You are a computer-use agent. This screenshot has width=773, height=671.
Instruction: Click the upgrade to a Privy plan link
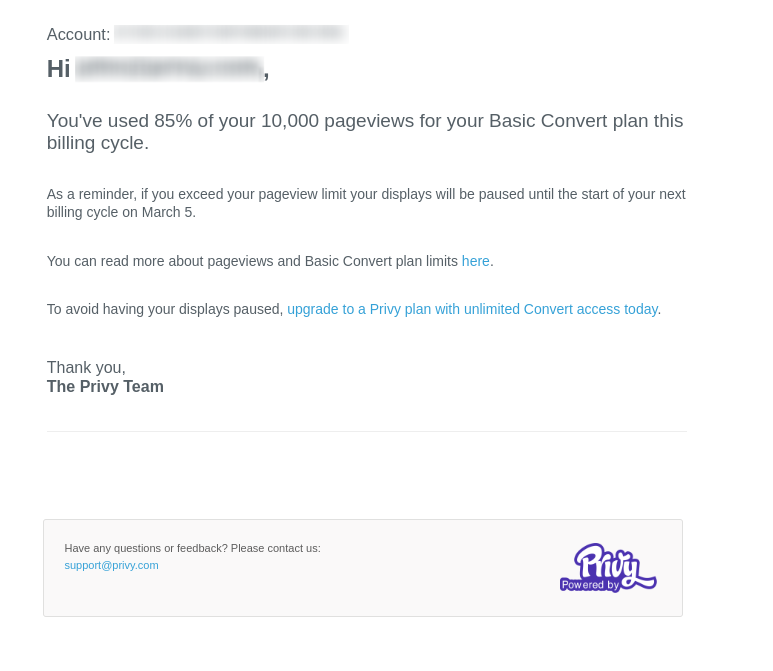pos(472,309)
